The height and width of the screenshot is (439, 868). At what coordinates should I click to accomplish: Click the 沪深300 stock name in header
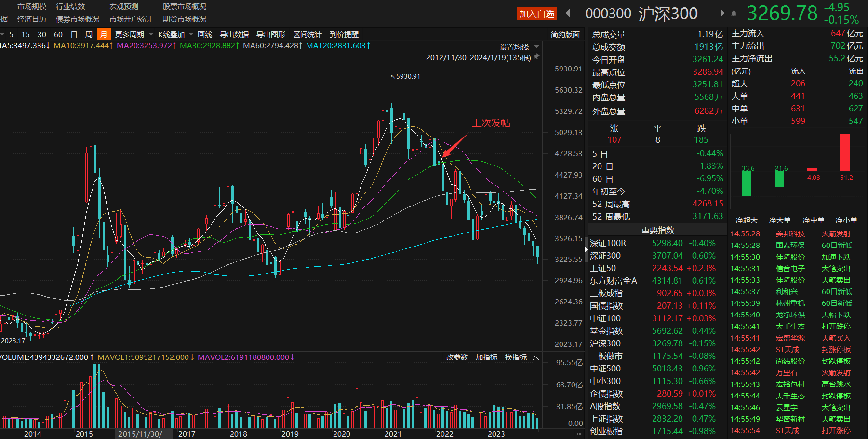pyautogui.click(x=668, y=14)
